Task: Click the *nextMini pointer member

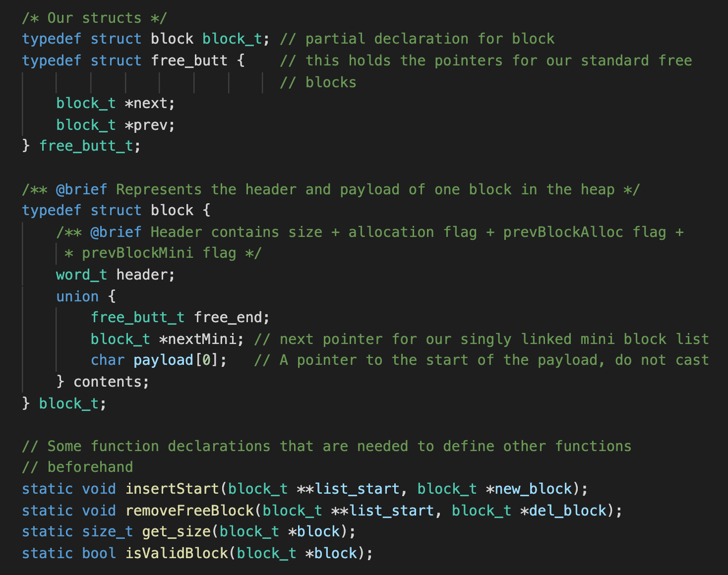Action: coord(198,339)
